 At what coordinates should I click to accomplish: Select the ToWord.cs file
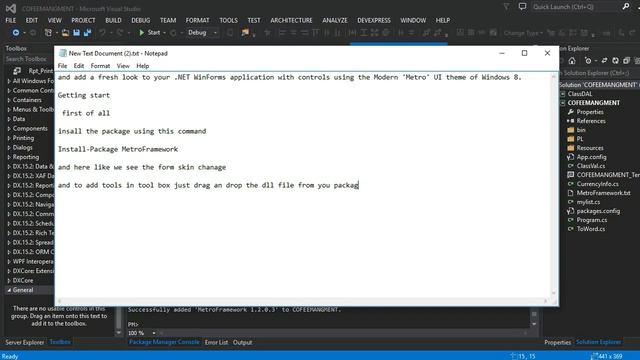coord(591,229)
